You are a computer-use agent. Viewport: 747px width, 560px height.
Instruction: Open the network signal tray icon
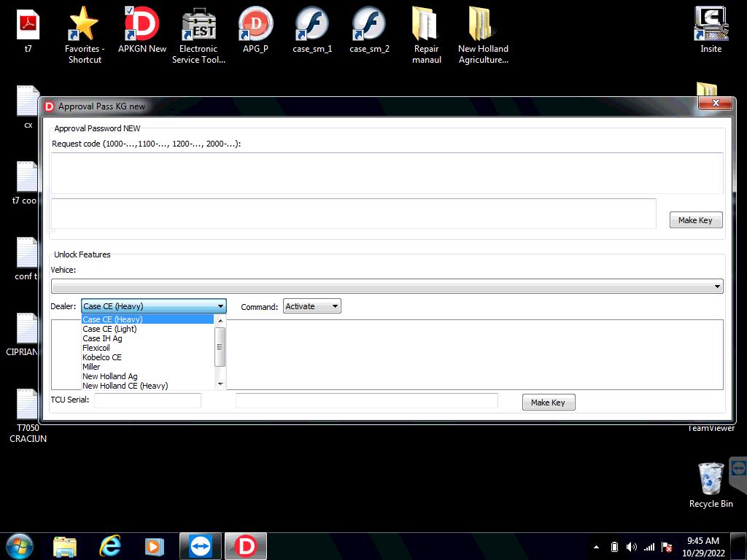649,547
